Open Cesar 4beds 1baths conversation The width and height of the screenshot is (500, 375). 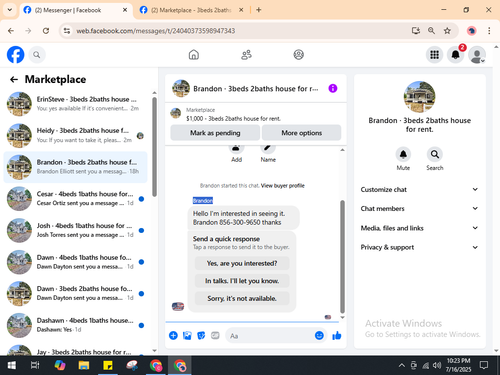tap(75, 199)
